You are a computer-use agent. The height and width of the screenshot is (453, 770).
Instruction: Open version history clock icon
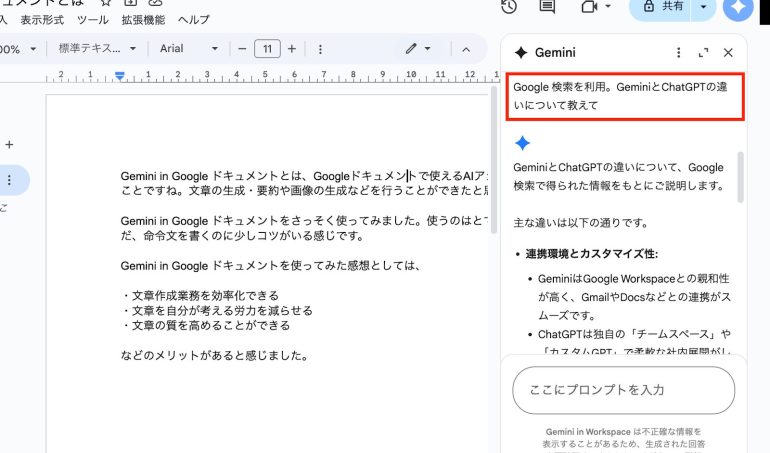[x=509, y=6]
